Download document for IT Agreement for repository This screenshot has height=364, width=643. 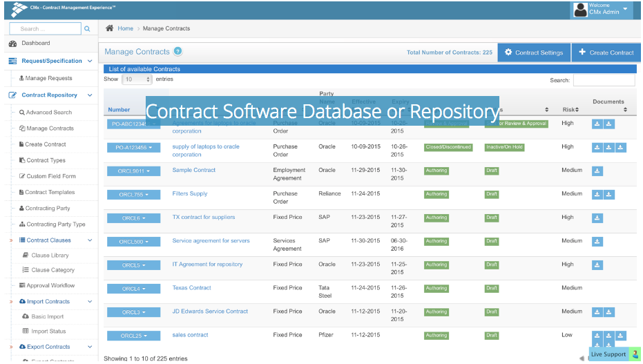coord(597,265)
